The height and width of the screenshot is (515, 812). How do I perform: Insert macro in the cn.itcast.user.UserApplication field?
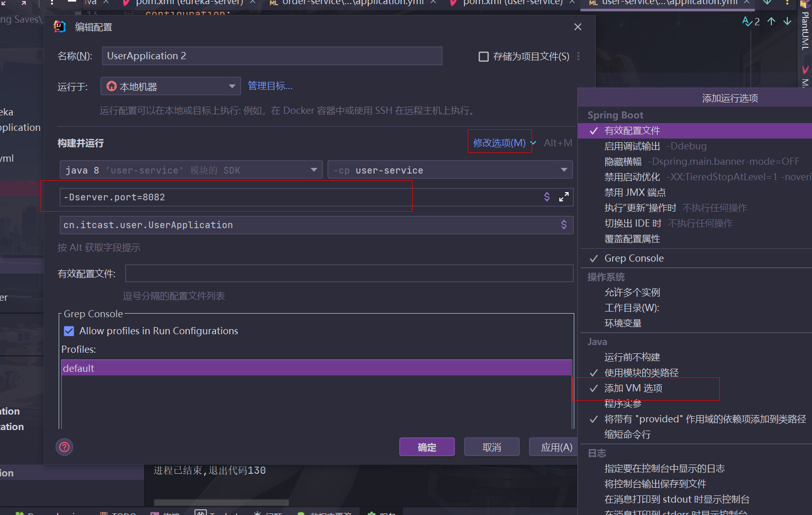564,225
